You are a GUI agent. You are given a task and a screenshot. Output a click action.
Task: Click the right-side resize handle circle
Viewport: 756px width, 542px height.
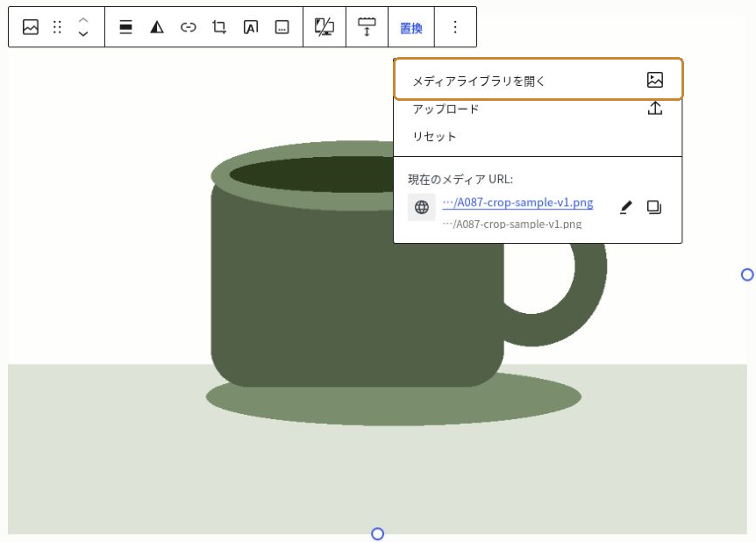pos(747,275)
